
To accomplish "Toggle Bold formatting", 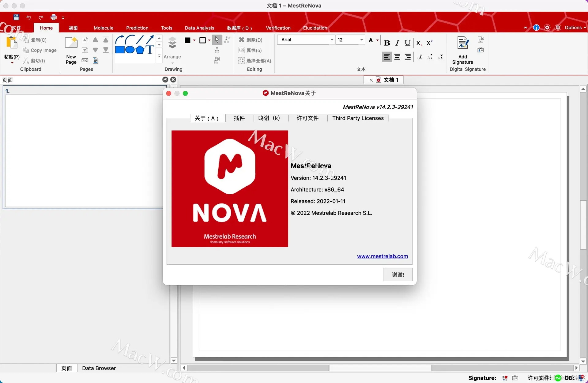I will pyautogui.click(x=387, y=43).
